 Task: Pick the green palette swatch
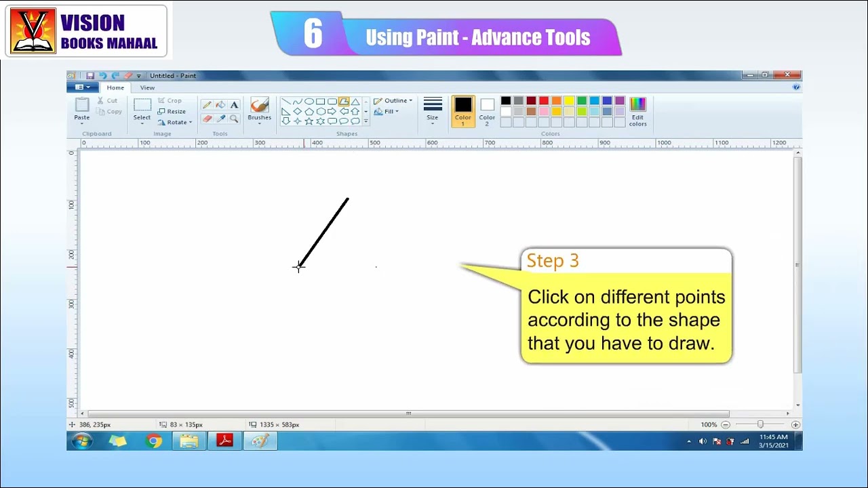[x=582, y=101]
